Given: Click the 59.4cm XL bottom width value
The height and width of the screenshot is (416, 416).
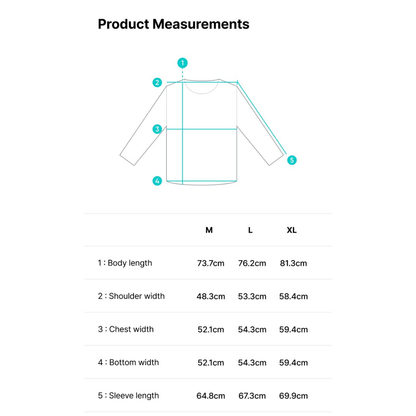Looking at the screenshot, I should pyautogui.click(x=294, y=363).
